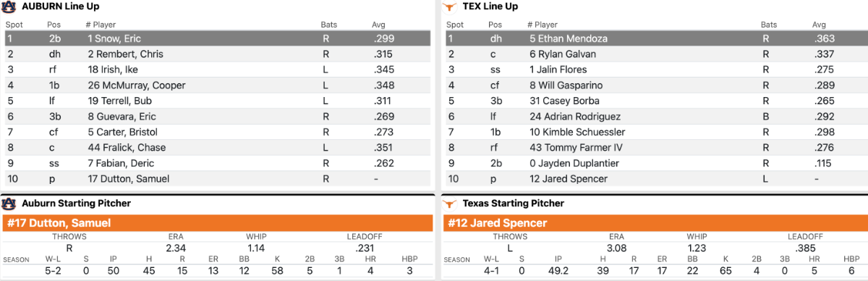Click the Avg column header in Auburn lineup

(x=378, y=25)
